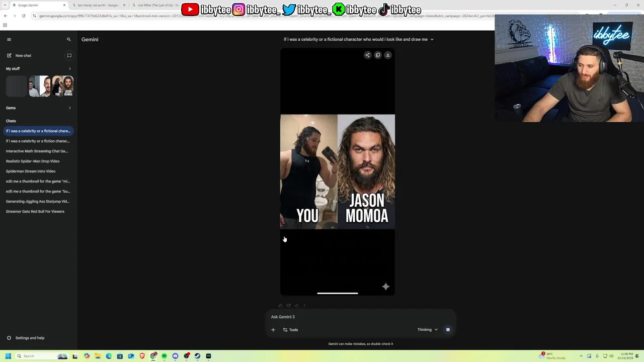This screenshot has width=644, height=362.
Task: Click the sidebar search magnifier icon
Action: 69,39
